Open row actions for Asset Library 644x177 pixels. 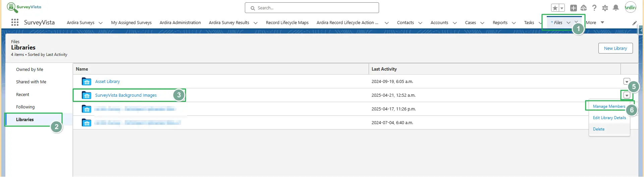[x=627, y=81]
